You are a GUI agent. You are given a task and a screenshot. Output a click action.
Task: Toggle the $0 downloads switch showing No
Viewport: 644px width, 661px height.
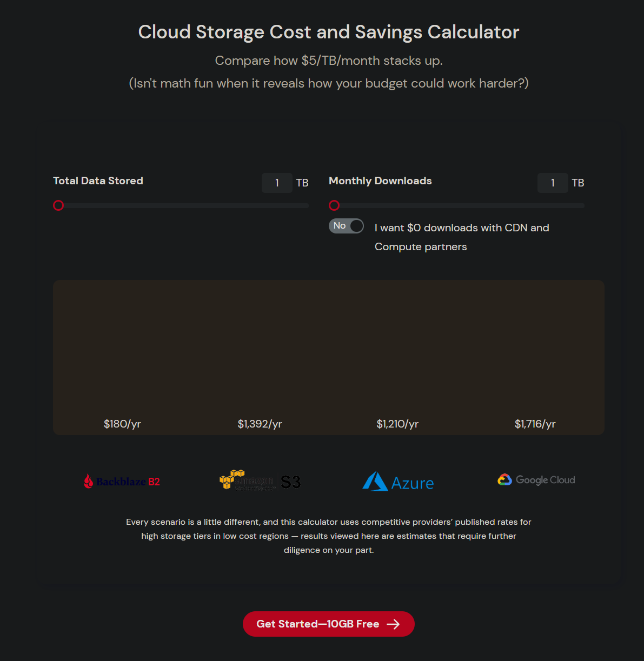346,226
